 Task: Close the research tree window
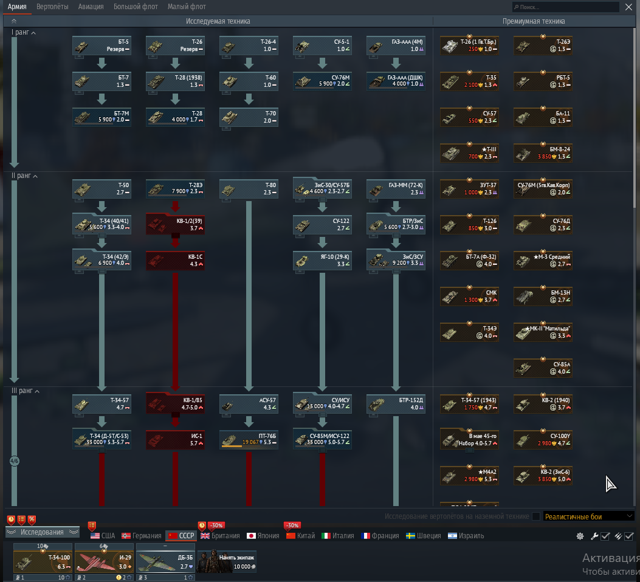point(629,7)
